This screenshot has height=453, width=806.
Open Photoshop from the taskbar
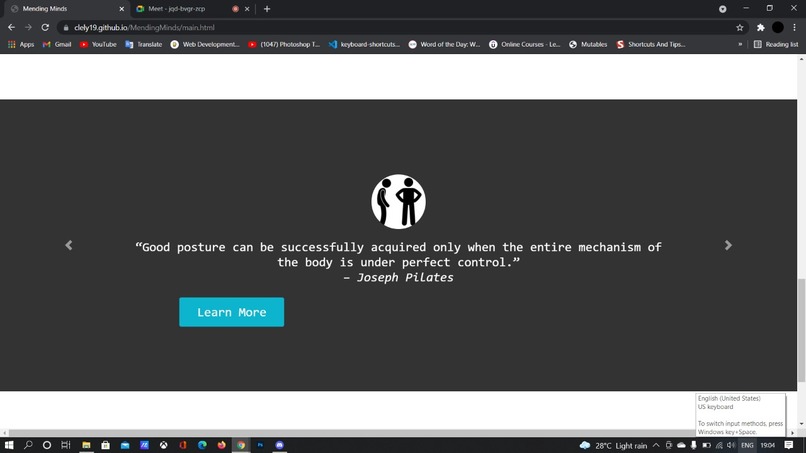260,445
